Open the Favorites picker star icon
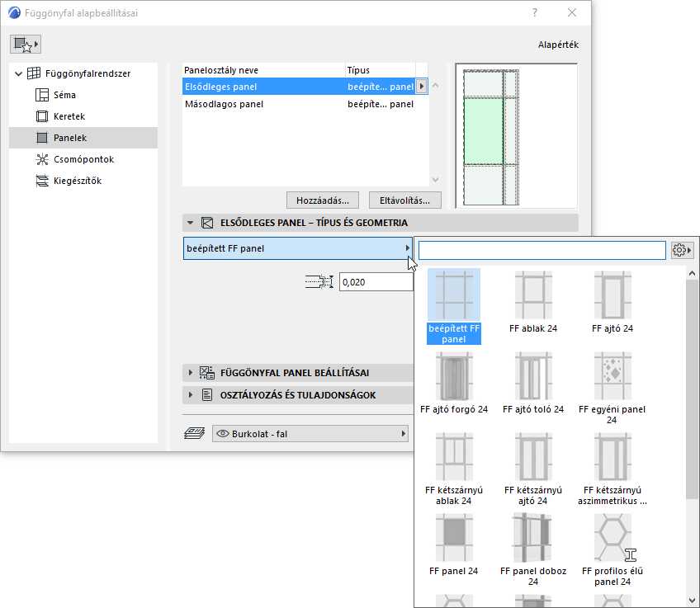Image resolution: width=700 pixels, height=608 pixels. pyautogui.click(x=26, y=45)
